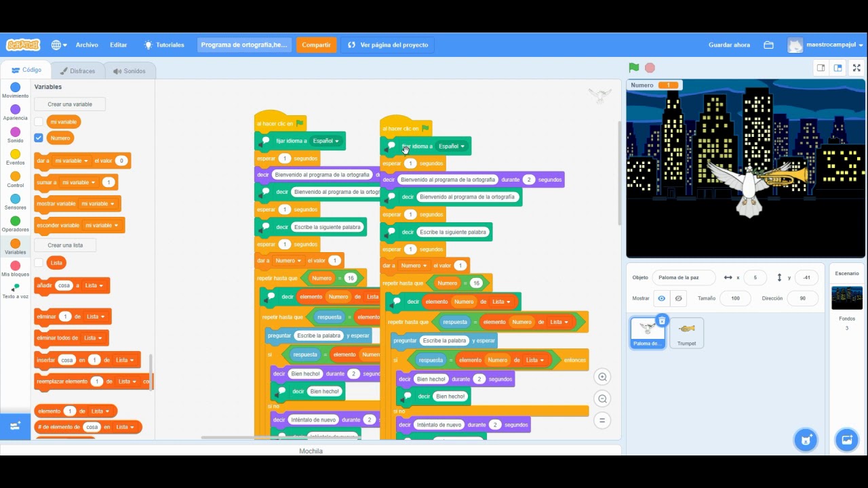868x488 pixels.
Task: Select the Variables block category
Action: pyautogui.click(x=15, y=247)
